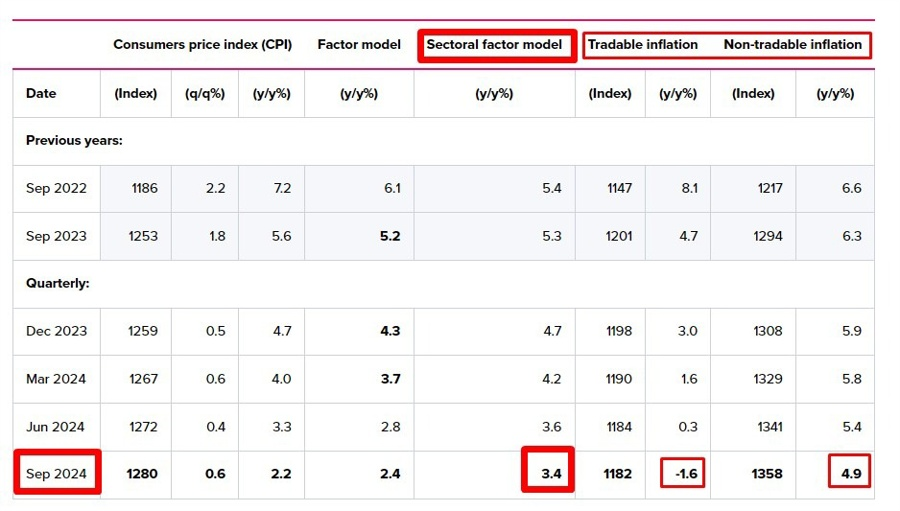Click the Consumers price index (CPI) header
The image size is (900, 511).
(x=202, y=45)
